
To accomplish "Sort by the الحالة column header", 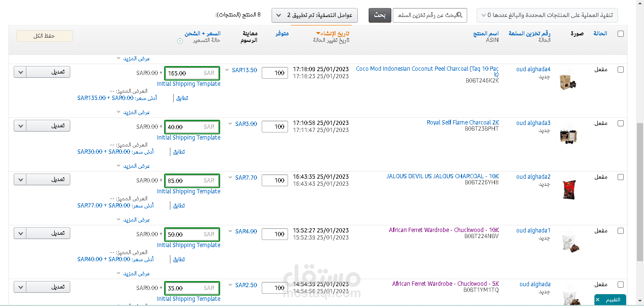I will tap(600, 33).
